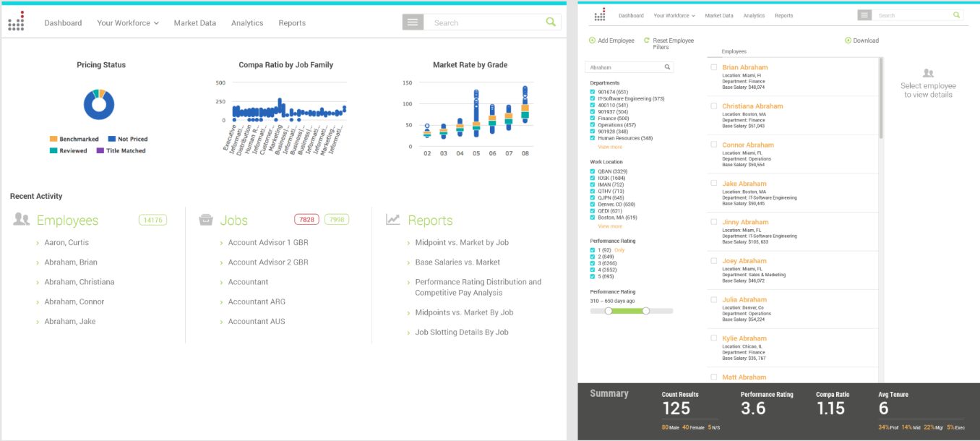Select Kylie Abraham's row checkbox
Viewport: 980px width, 441px height.
click(x=714, y=338)
